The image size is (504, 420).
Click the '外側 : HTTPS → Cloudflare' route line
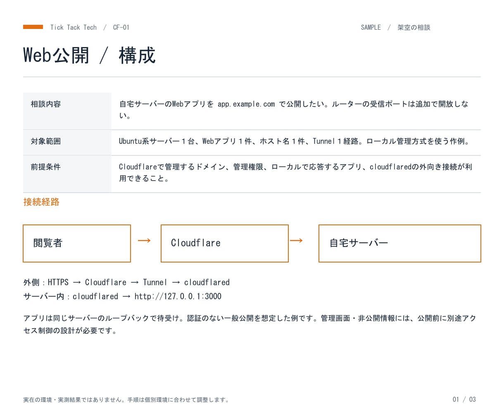click(x=126, y=282)
